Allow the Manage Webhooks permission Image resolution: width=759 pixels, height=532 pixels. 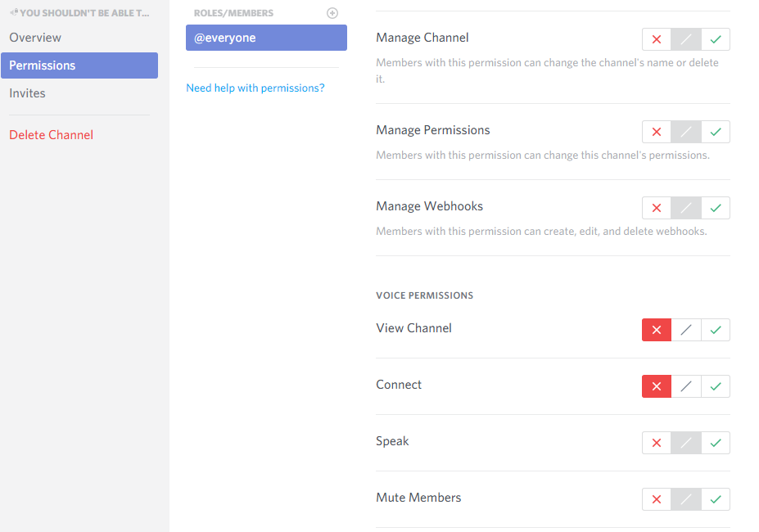tap(715, 207)
